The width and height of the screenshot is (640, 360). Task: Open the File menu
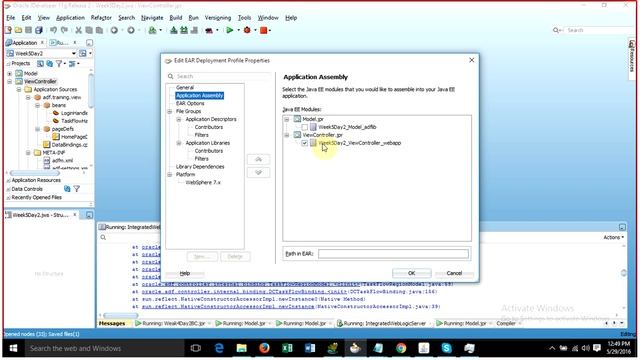pos(11,18)
